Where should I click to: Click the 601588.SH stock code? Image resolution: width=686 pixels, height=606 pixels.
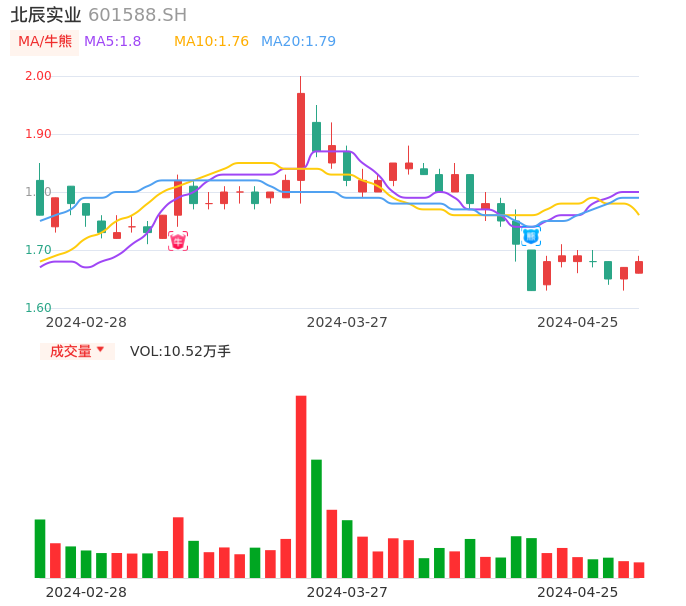(137, 15)
